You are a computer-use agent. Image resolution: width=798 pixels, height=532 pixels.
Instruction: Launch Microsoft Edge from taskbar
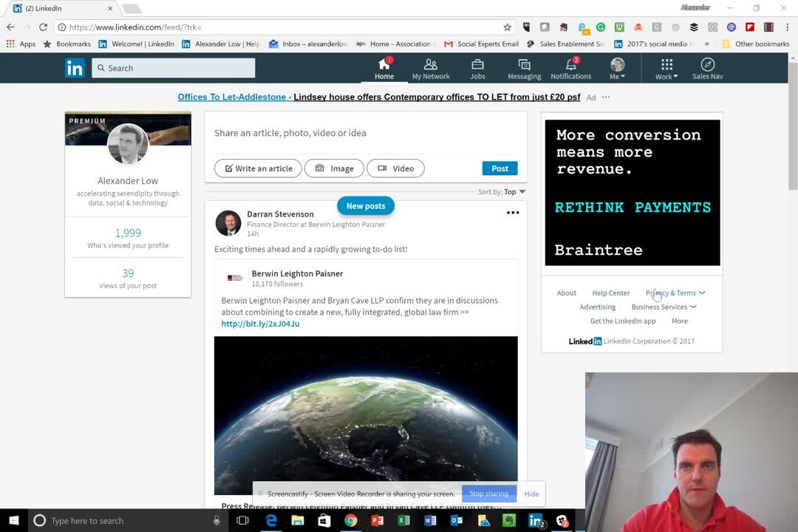click(270, 520)
